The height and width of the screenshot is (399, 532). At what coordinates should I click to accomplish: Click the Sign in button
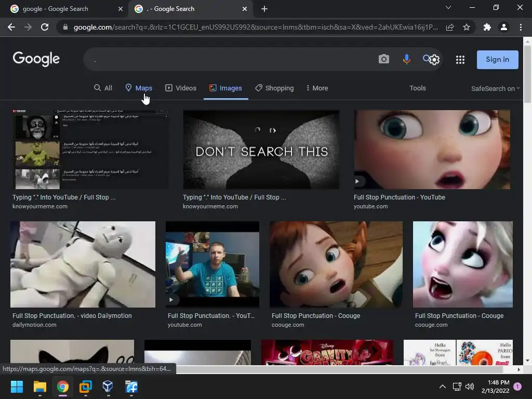click(497, 60)
